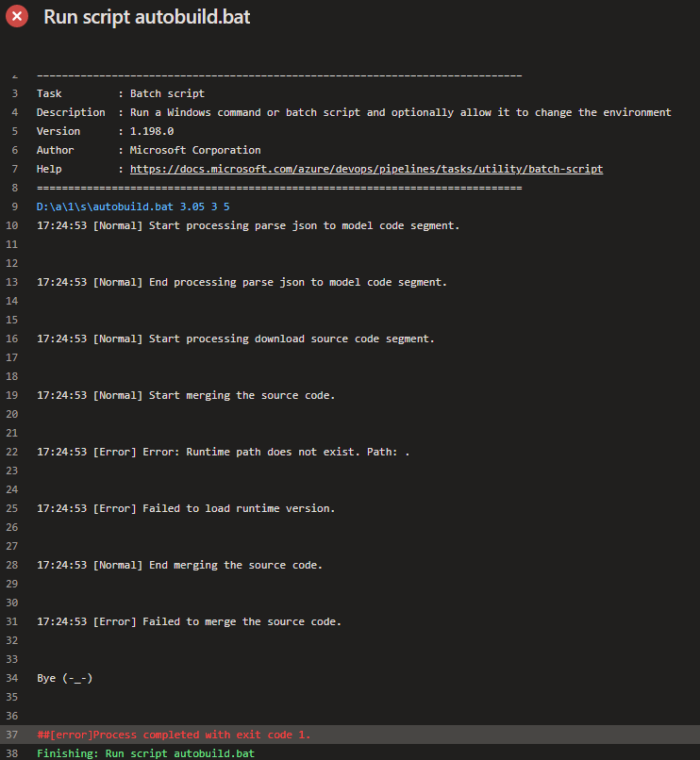This screenshot has width=700, height=760.
Task: Click the 'Bye (-_-)' log line
Action: pos(64,678)
